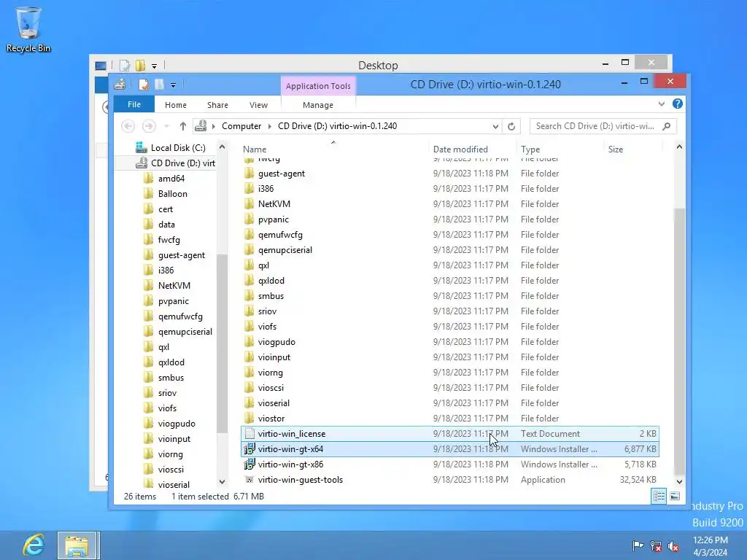747x560 pixels.
Task: Click the search magnifier icon
Action: pyautogui.click(x=667, y=126)
